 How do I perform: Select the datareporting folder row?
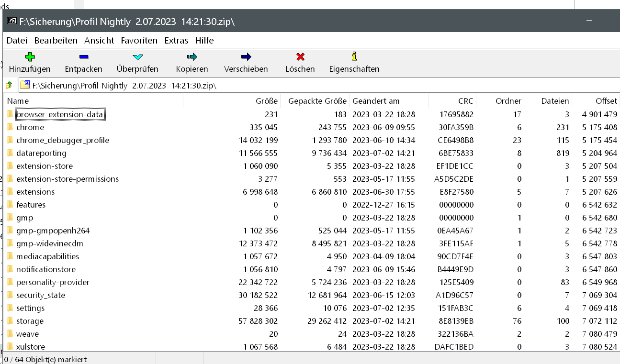[41, 153]
